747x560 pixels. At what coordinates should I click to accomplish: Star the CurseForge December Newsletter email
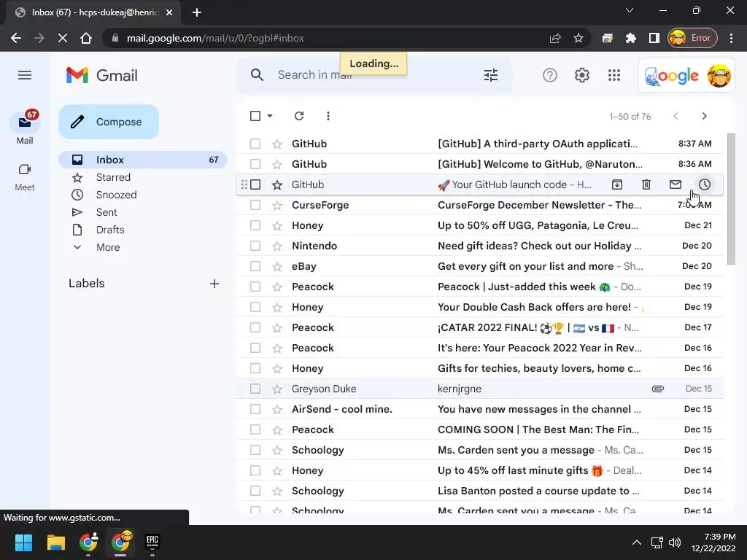(276, 205)
